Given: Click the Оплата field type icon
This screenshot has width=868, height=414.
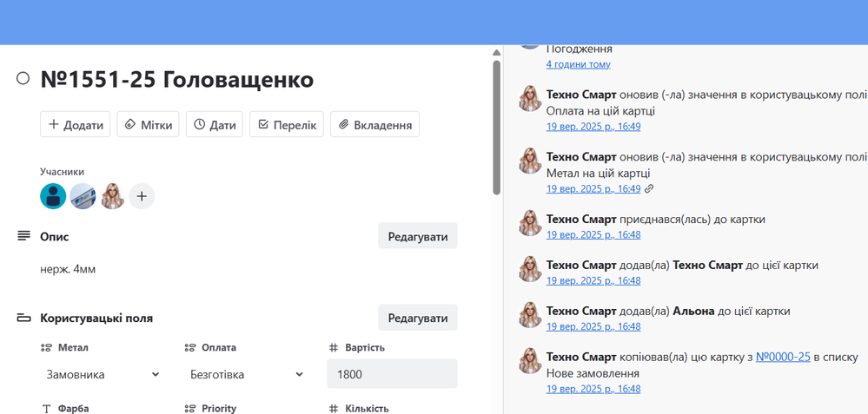Looking at the screenshot, I should point(190,348).
